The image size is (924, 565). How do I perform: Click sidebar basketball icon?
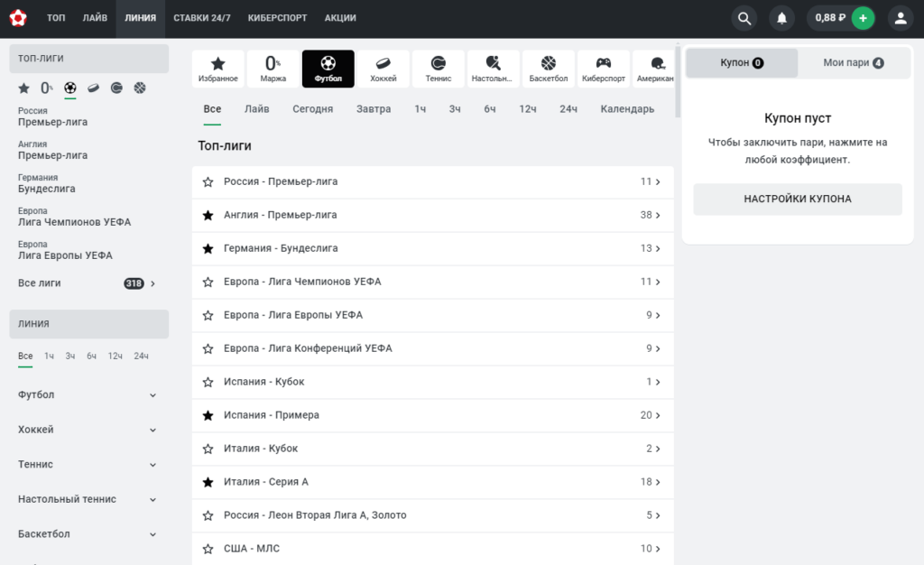click(140, 88)
